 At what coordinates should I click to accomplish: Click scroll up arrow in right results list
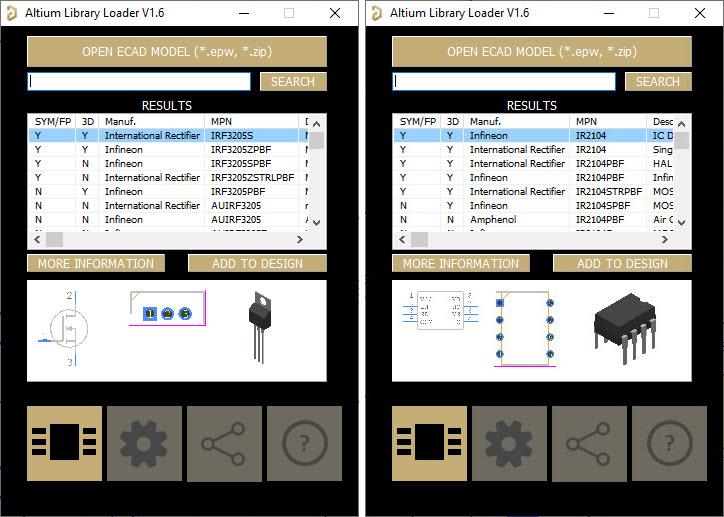(x=682, y=124)
